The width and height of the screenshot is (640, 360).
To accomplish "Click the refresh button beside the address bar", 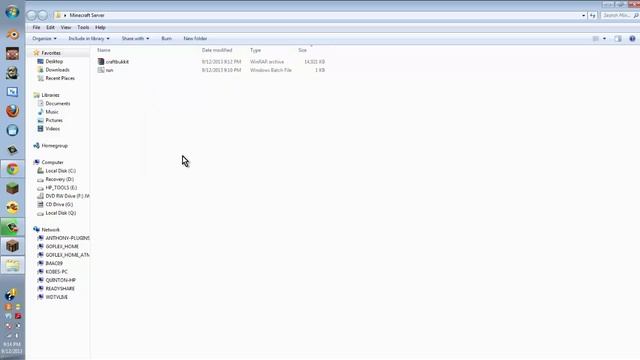I will (593, 16).
